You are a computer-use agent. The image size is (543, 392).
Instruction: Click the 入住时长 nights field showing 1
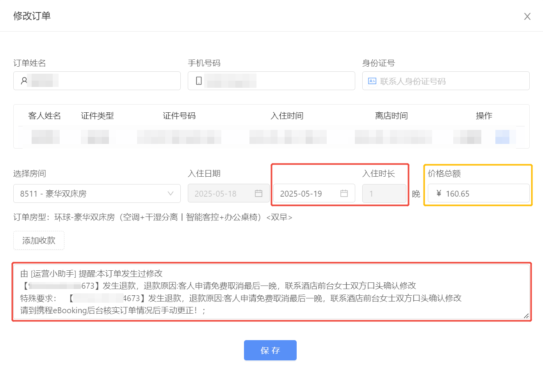(384, 193)
